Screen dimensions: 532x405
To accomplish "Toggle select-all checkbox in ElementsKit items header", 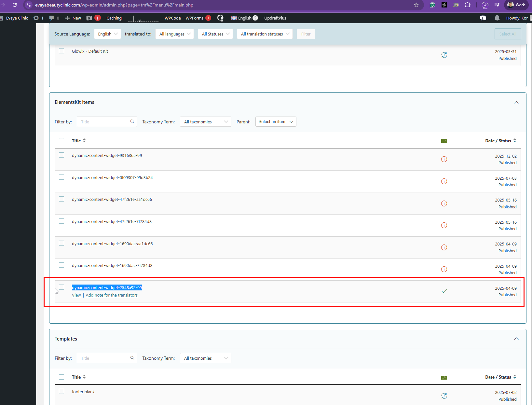I will (61, 141).
